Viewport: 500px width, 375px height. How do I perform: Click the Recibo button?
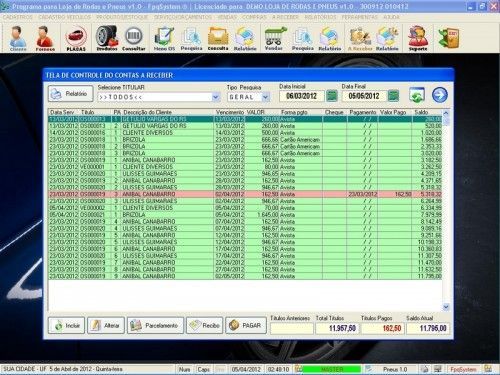205,325
